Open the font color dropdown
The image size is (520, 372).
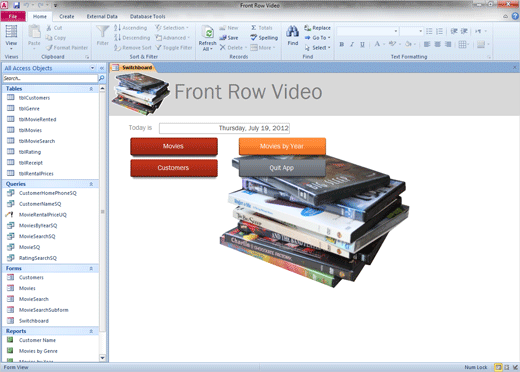coord(384,44)
